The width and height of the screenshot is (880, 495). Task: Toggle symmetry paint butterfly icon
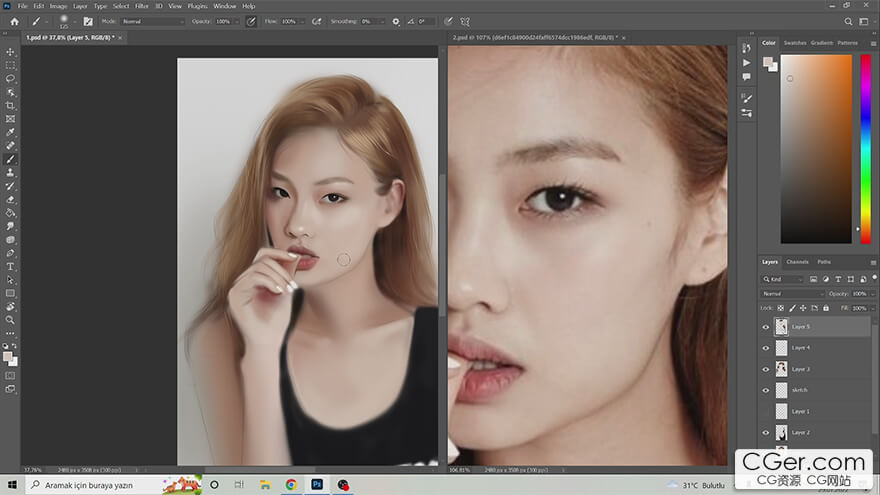[465, 21]
